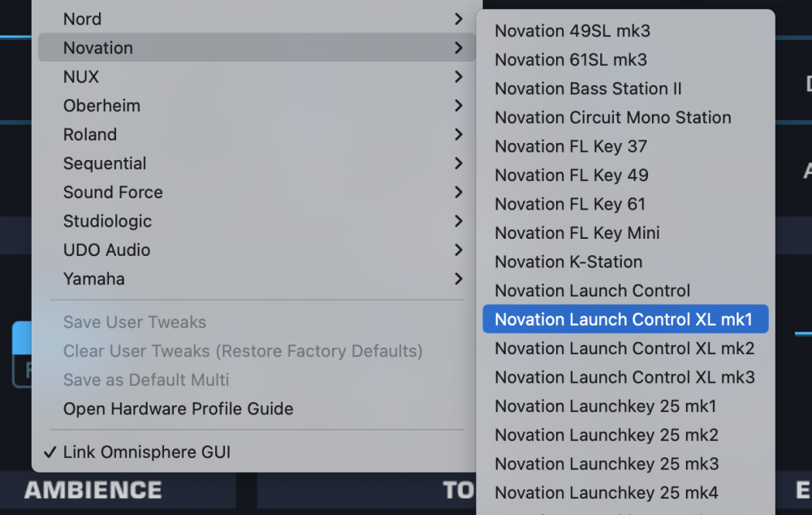Choose Novation 49SL mk3 profile
Screen dimensions: 812x515
click(572, 31)
